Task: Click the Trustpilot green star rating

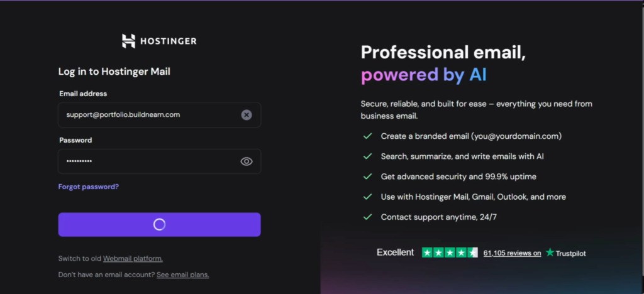Action: click(450, 253)
